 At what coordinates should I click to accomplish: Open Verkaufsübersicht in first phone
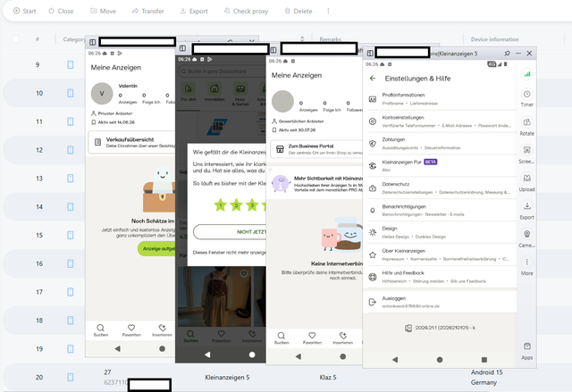point(132,142)
